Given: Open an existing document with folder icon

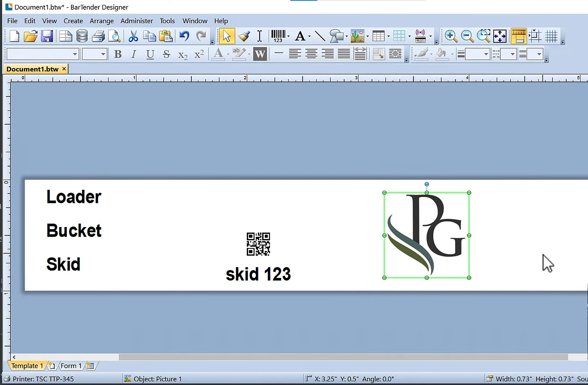Looking at the screenshot, I should click(x=30, y=36).
